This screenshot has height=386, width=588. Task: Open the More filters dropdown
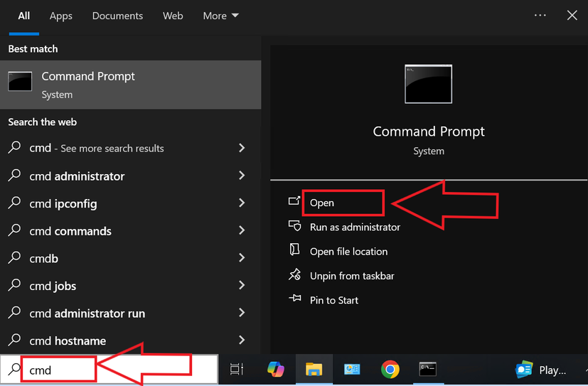coord(220,16)
